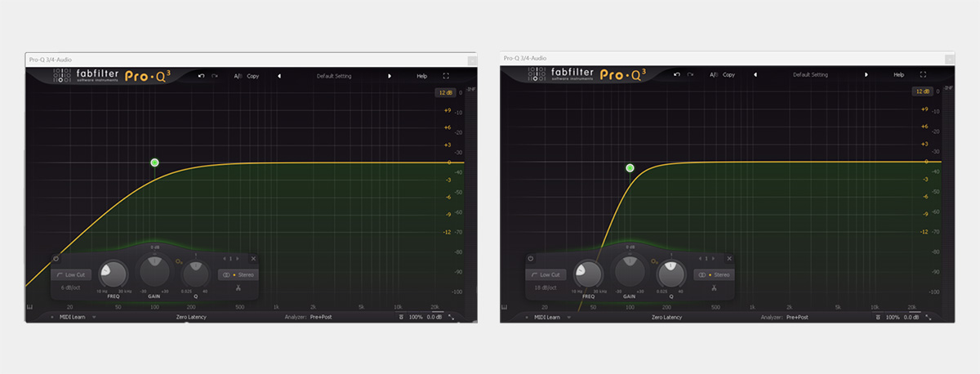Open 6 dB/oct slope menu, left window

tap(72, 288)
